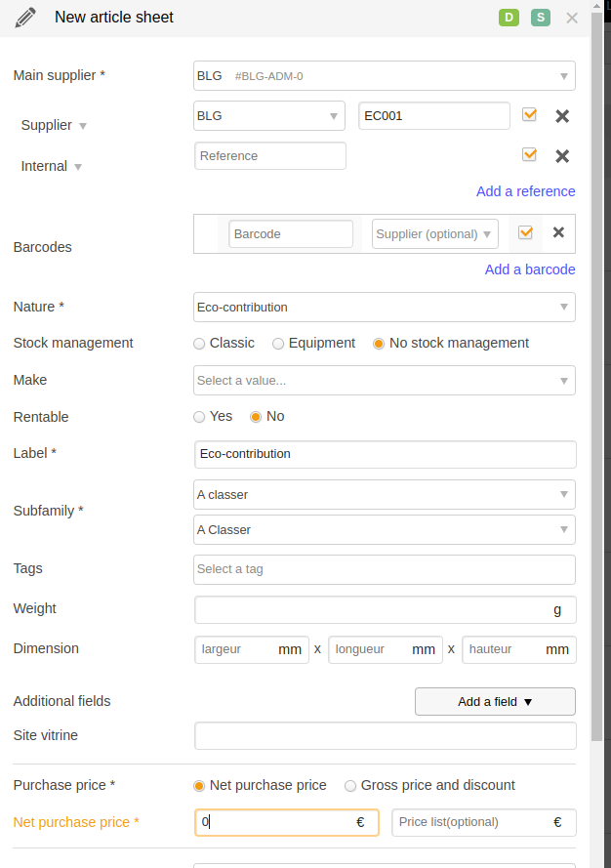Remove the Internal reference row
611x868 pixels.
click(562, 156)
